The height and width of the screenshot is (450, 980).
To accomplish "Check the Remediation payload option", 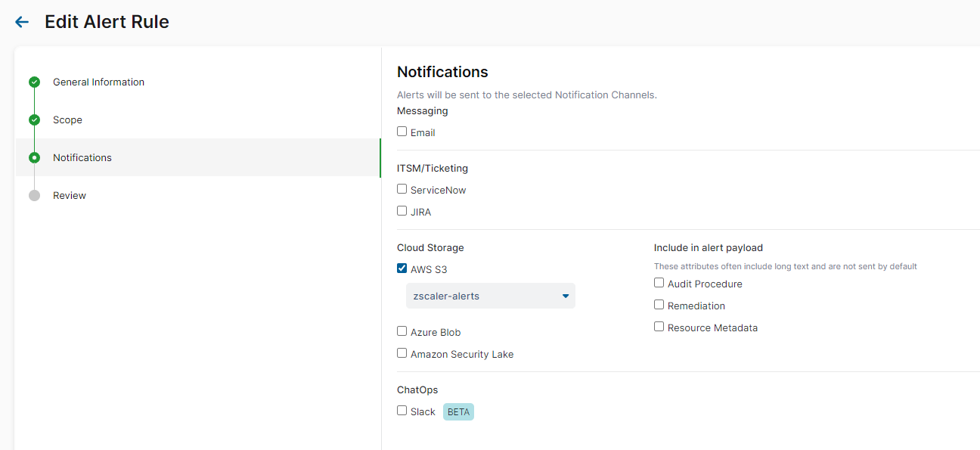I will click(659, 305).
